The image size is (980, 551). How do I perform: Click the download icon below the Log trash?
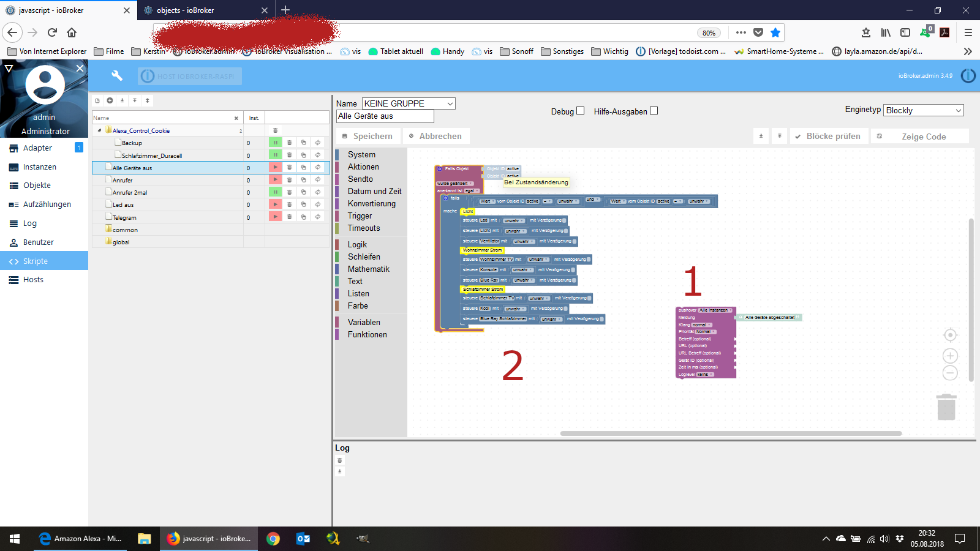tap(340, 471)
